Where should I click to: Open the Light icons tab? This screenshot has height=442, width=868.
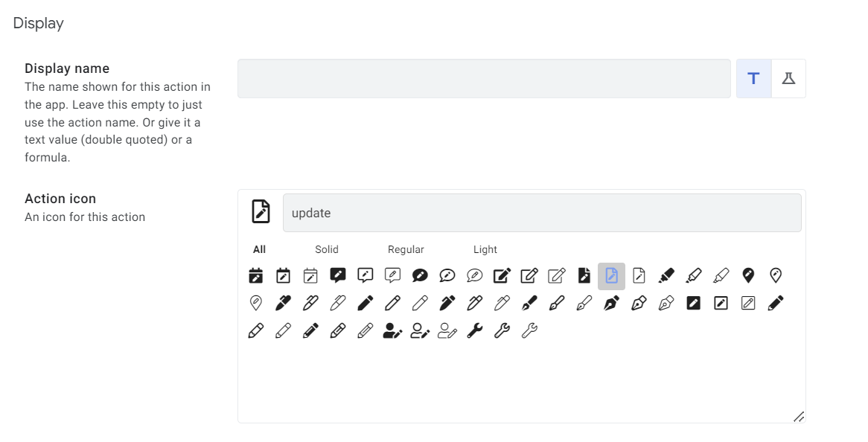tap(485, 250)
